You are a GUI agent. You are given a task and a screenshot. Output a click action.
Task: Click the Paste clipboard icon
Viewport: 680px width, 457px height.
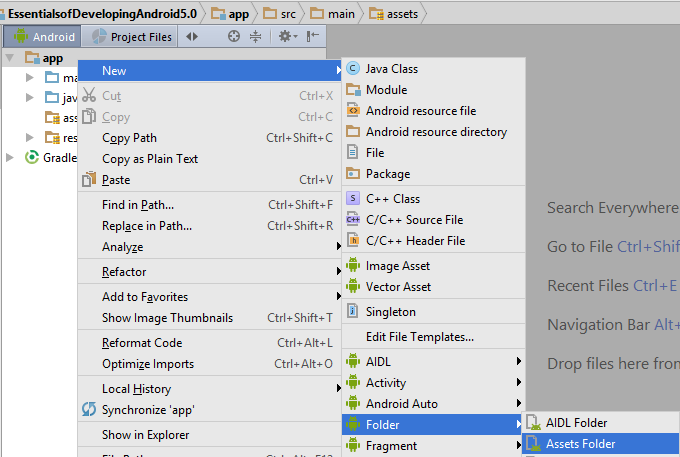point(89,179)
